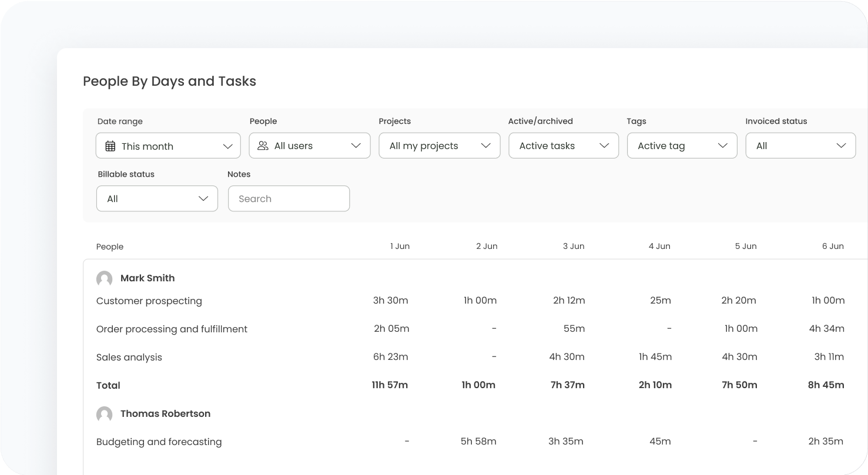868x475 pixels.
Task: Click the '6 Jun' column header
Action: click(833, 246)
